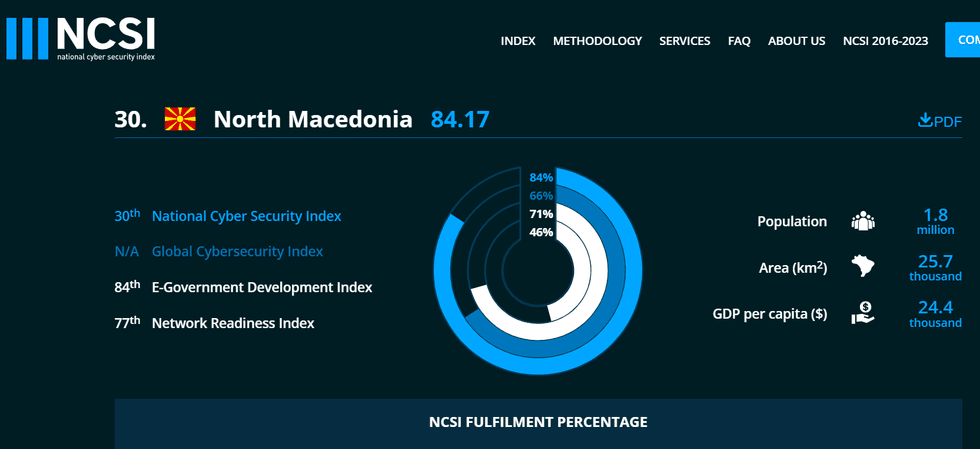Click the NCSI logo
Viewport: 980px width, 449px height.
click(x=81, y=39)
